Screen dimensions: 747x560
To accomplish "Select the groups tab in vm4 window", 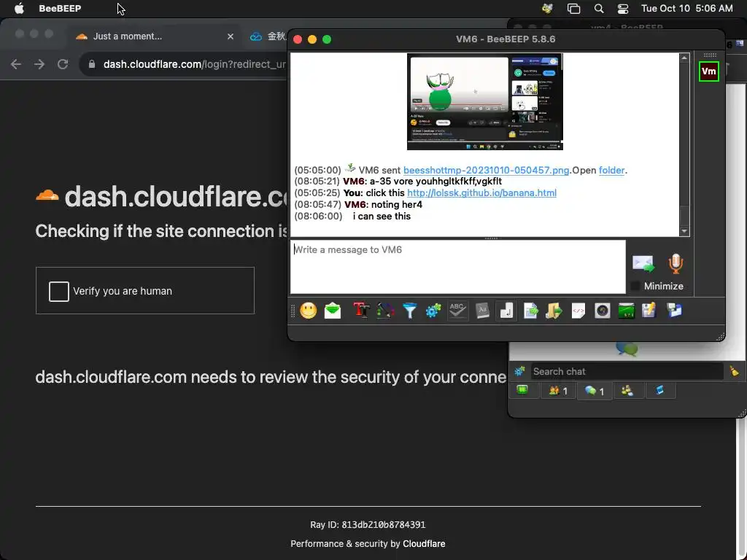I will (627, 391).
